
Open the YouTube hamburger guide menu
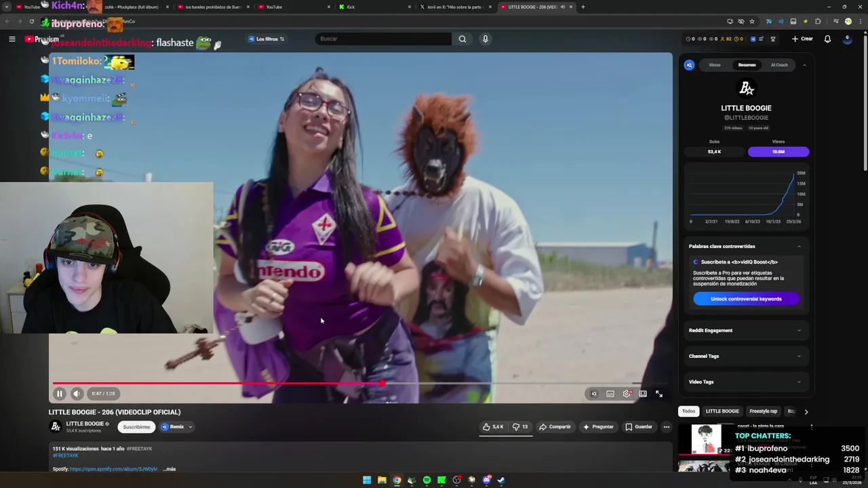(12, 39)
